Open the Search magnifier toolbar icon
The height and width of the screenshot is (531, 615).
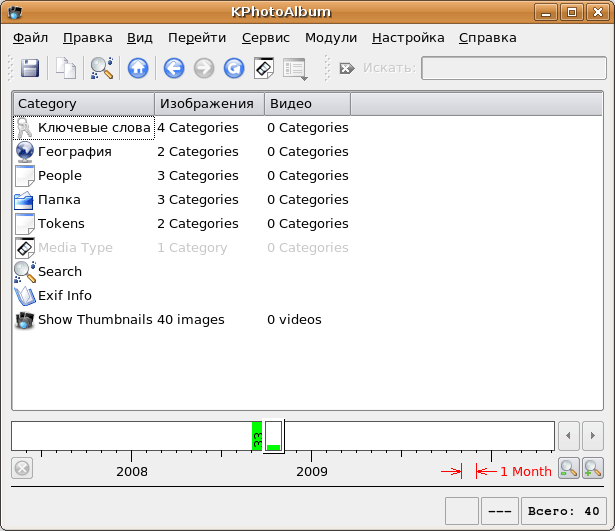[x=102, y=68]
